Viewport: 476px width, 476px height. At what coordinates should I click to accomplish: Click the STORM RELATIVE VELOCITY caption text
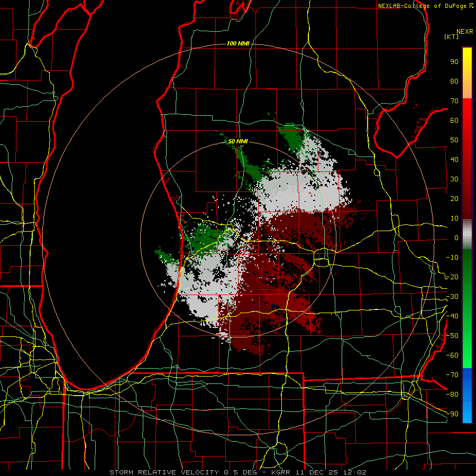(164, 472)
